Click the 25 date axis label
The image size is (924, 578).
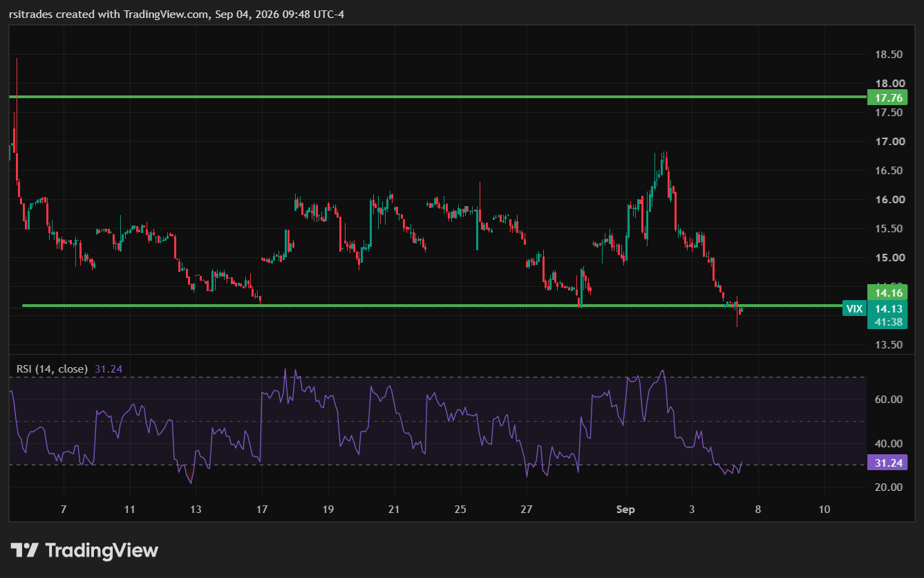[x=460, y=510]
